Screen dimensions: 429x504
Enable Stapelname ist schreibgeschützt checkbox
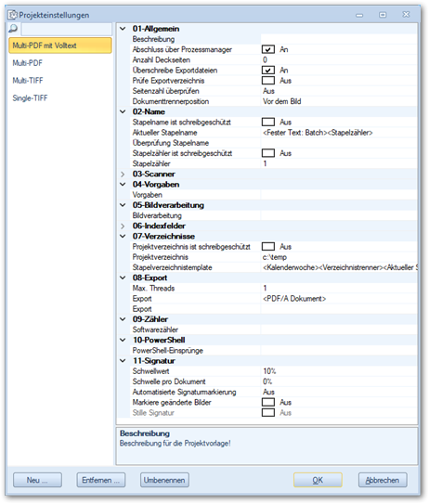(267, 122)
